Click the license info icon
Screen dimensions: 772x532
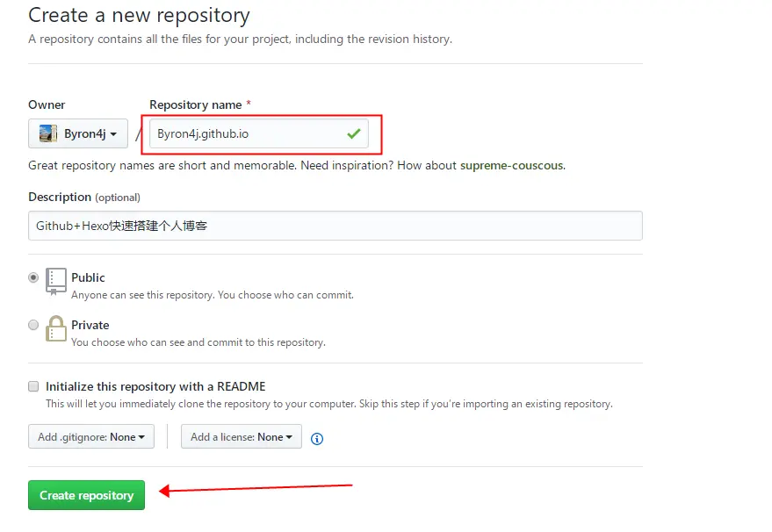pos(317,438)
